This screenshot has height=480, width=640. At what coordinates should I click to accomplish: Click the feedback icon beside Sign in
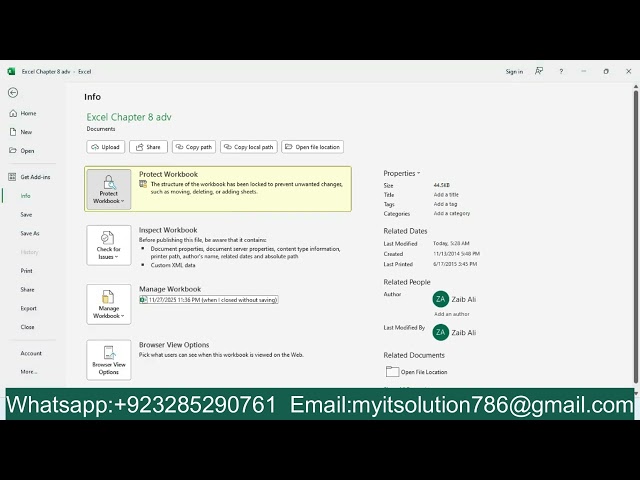(x=539, y=71)
